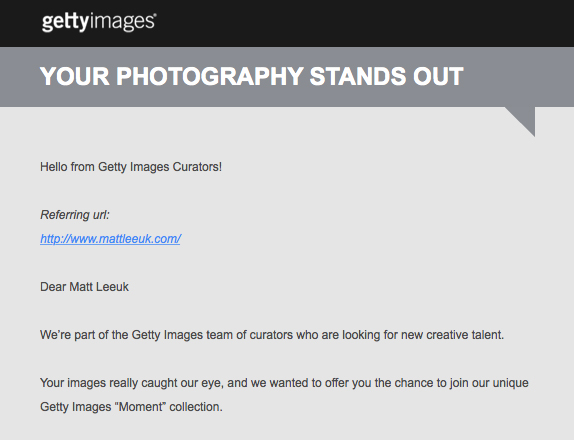Click the gettyimages logo in the header

pos(99,22)
